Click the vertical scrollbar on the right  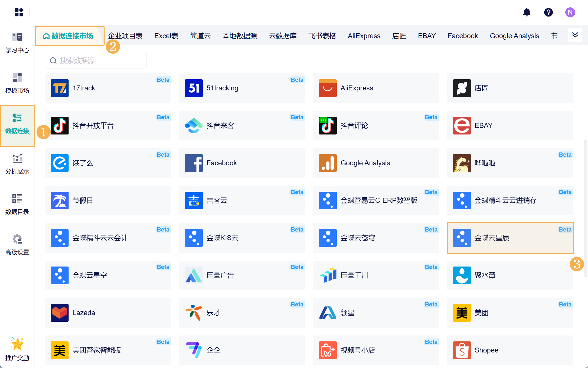point(585,208)
